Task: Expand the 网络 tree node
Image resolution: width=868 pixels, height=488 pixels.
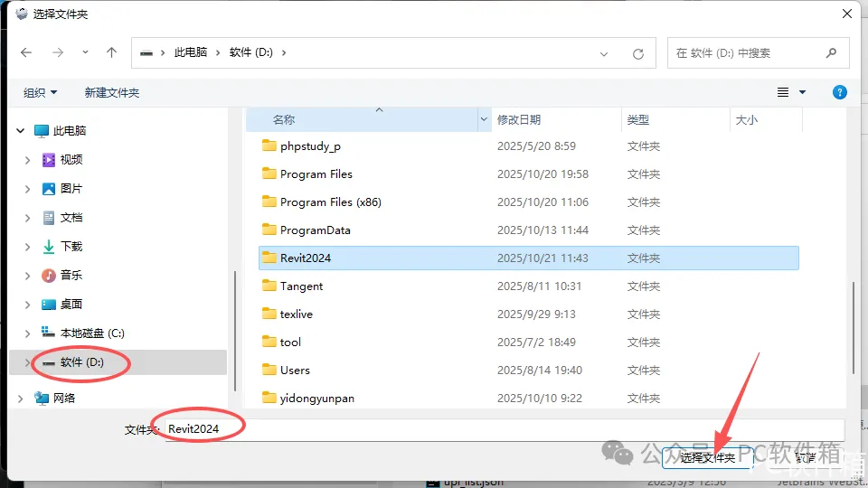Action: [21, 399]
